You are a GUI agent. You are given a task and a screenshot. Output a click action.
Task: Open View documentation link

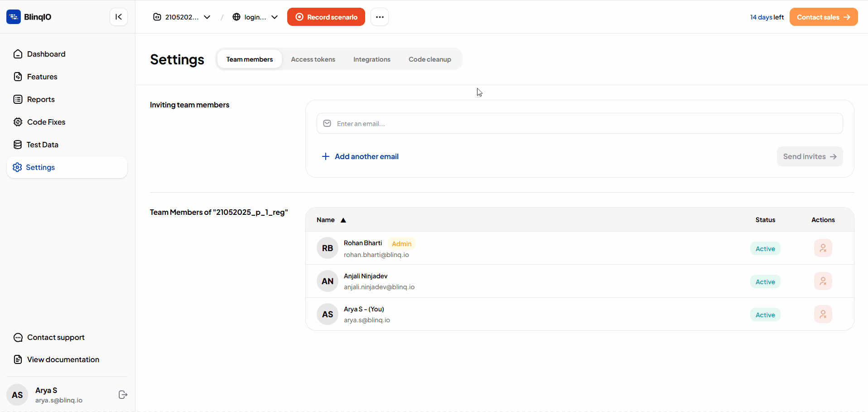click(63, 359)
